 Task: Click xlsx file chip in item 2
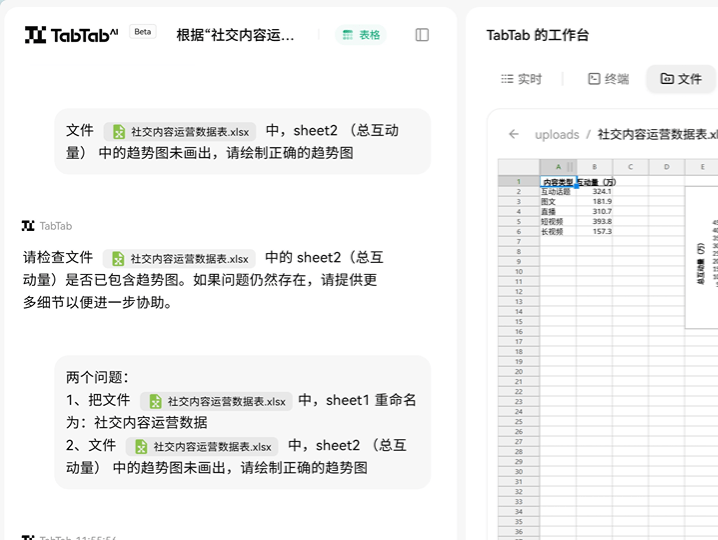pyautogui.click(x=203, y=446)
